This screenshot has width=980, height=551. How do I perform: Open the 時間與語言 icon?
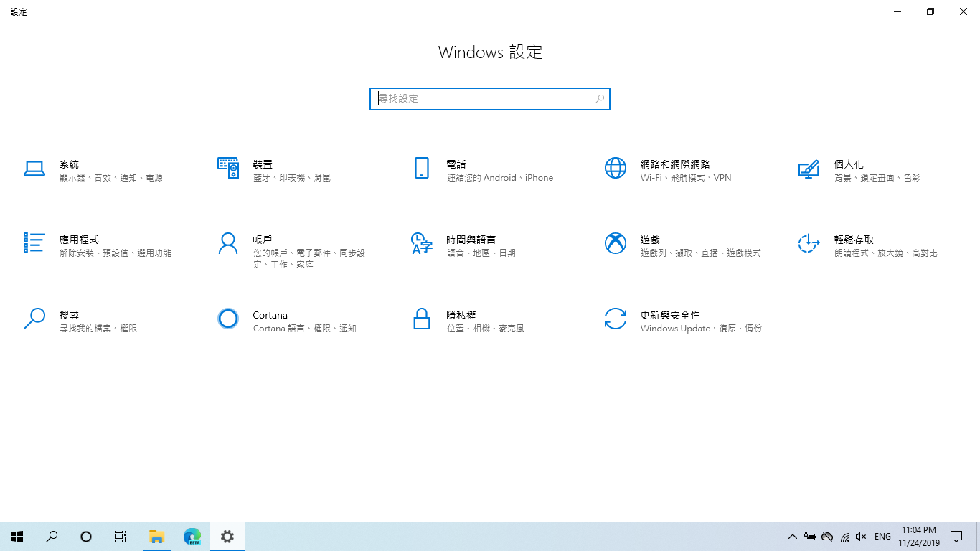[422, 243]
